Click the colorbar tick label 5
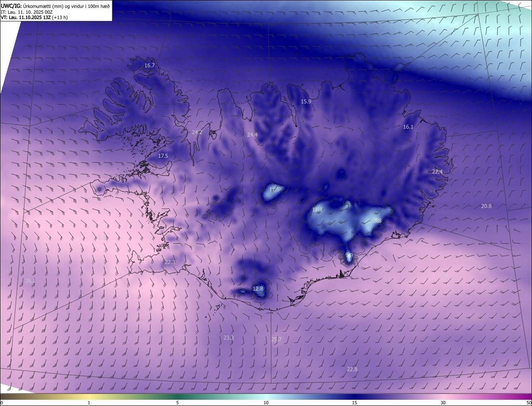The image size is (532, 406). click(177, 403)
